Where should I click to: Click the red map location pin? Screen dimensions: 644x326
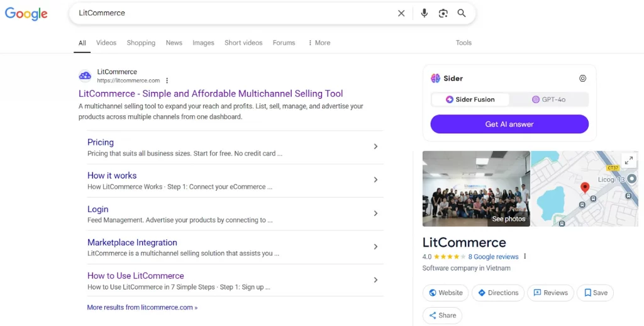point(585,188)
